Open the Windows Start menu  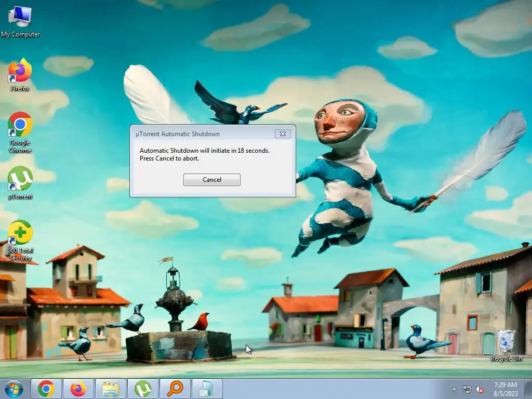[14, 389]
